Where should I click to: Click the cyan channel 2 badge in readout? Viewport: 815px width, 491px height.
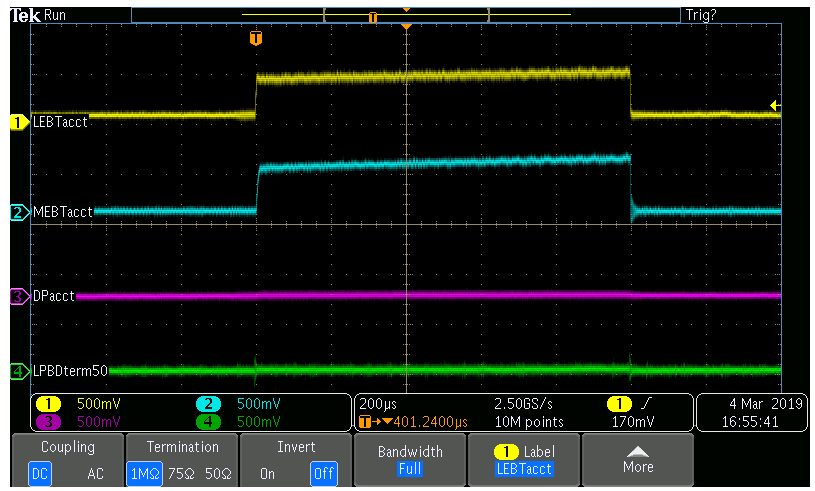tap(208, 404)
